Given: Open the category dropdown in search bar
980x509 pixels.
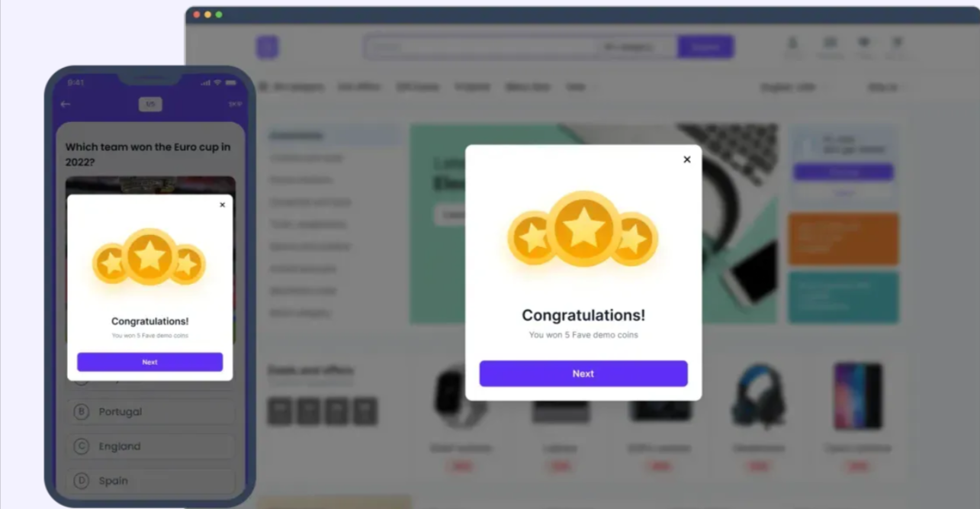Looking at the screenshot, I should pyautogui.click(x=637, y=47).
